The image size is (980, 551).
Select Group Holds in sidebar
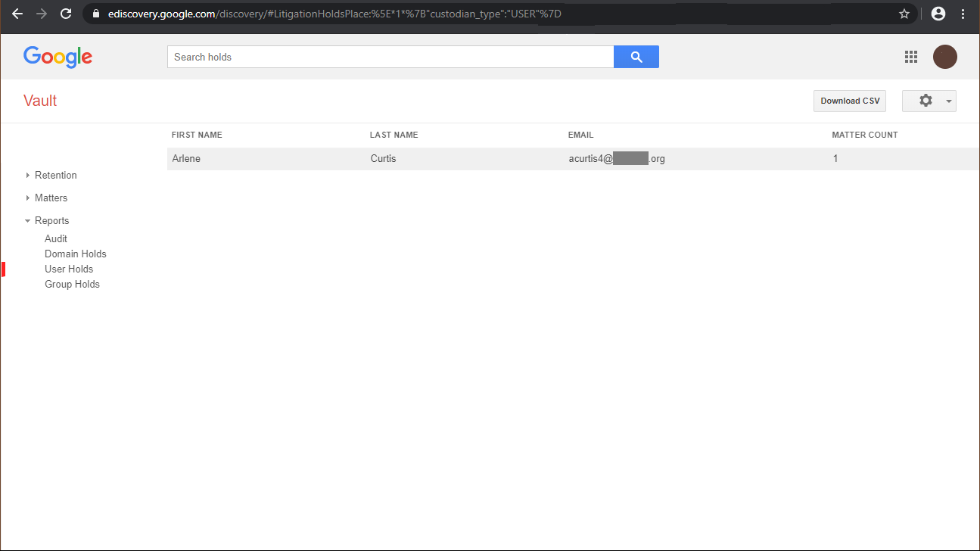72,284
